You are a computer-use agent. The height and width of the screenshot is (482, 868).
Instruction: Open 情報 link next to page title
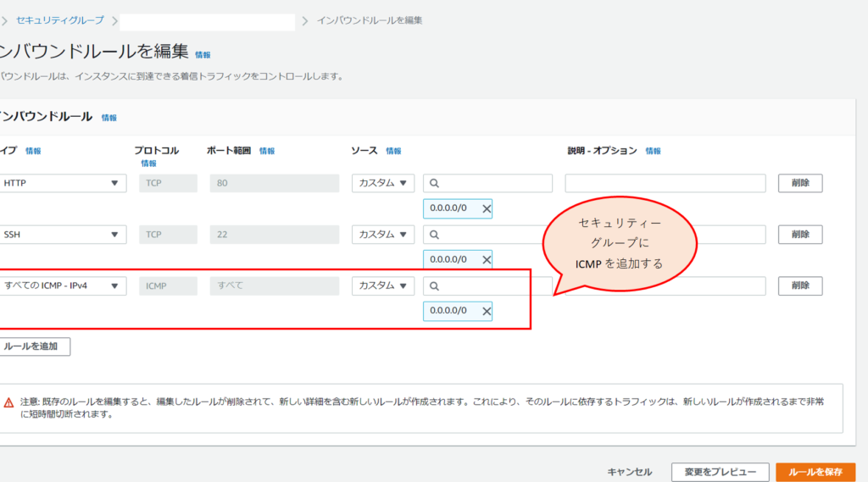pos(203,54)
